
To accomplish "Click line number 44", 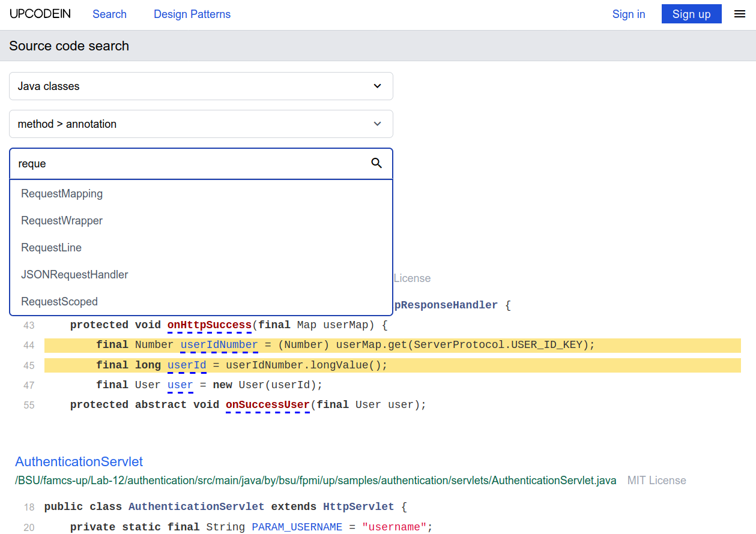I will pos(29,345).
